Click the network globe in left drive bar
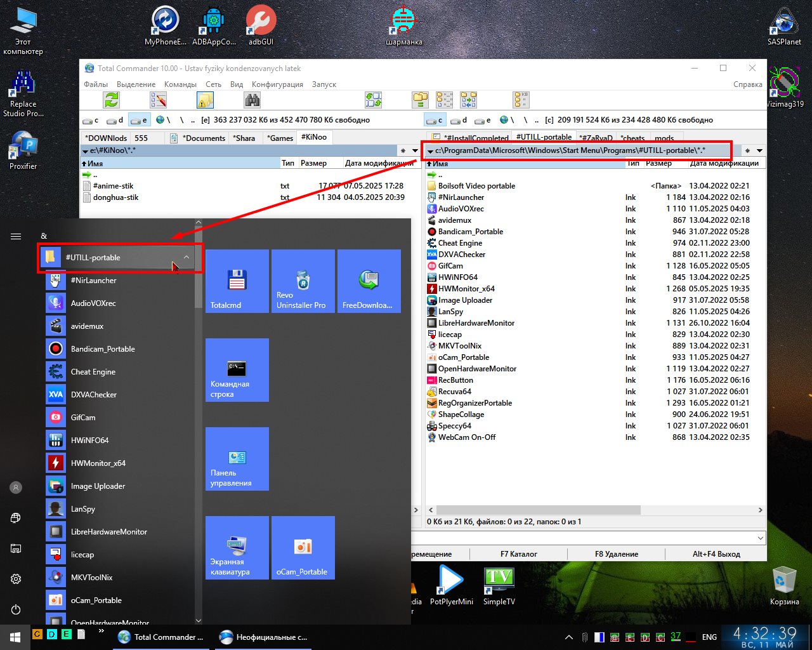Viewport: 812px width, 650px height. [x=161, y=120]
